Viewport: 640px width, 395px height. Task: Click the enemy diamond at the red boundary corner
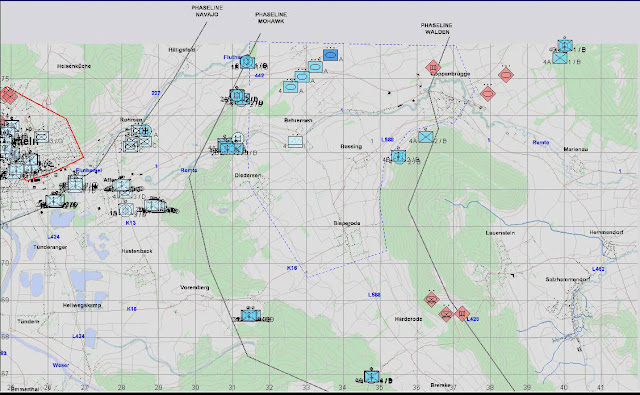coord(8,95)
